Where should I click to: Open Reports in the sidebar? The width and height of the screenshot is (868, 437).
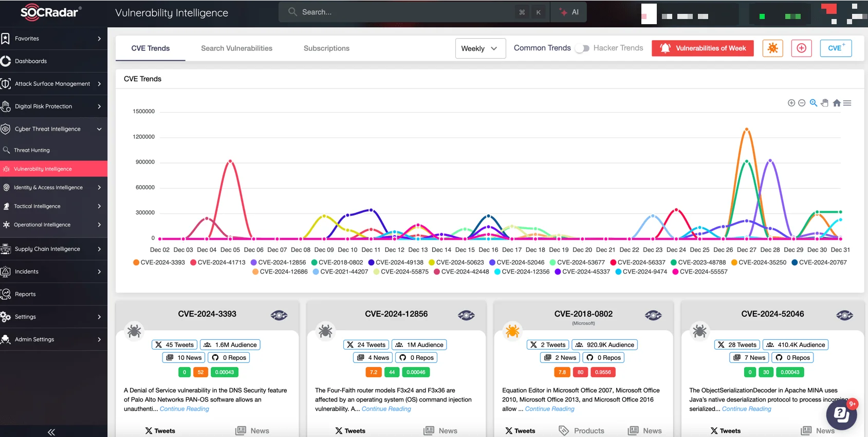[53, 294]
